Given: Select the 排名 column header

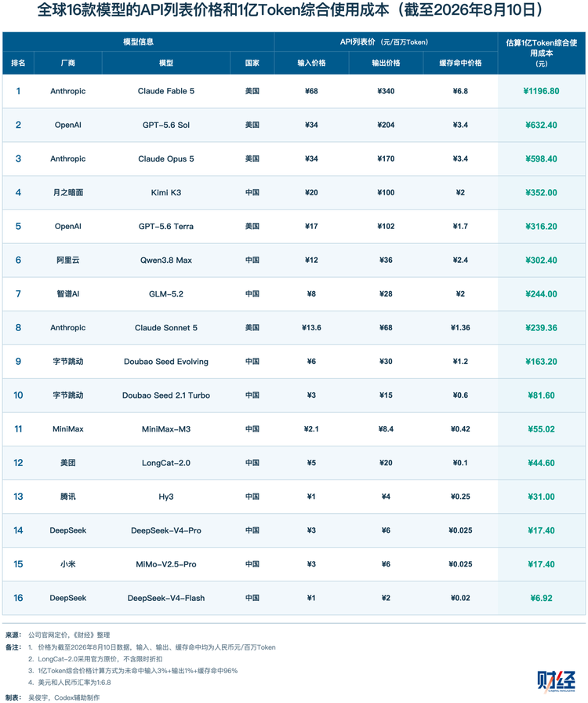Looking at the screenshot, I should [x=18, y=63].
